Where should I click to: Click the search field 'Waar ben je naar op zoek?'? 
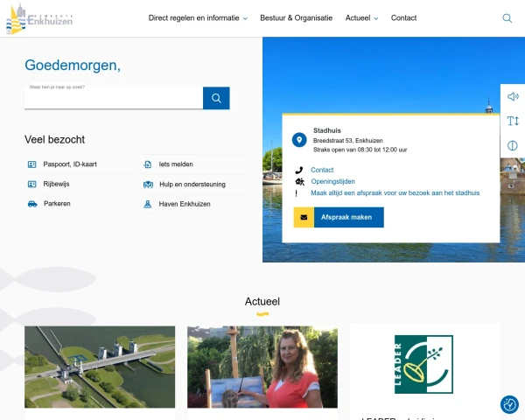click(114, 98)
